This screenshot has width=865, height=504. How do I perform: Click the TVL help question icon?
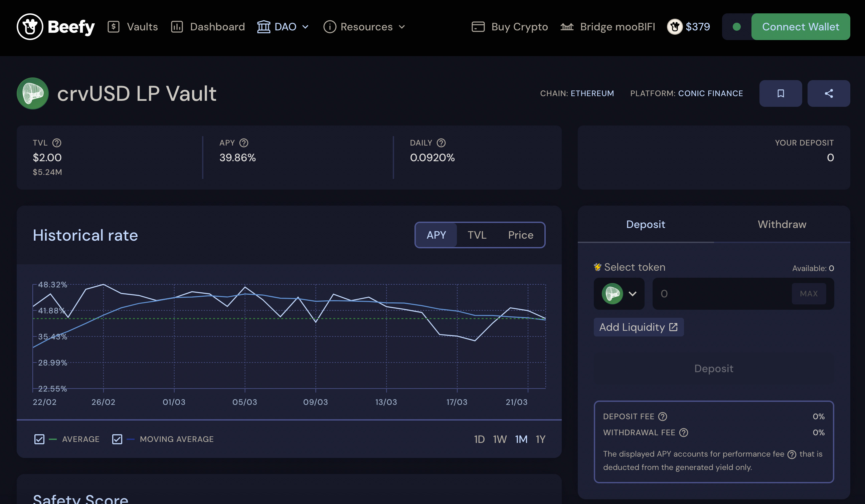57,143
